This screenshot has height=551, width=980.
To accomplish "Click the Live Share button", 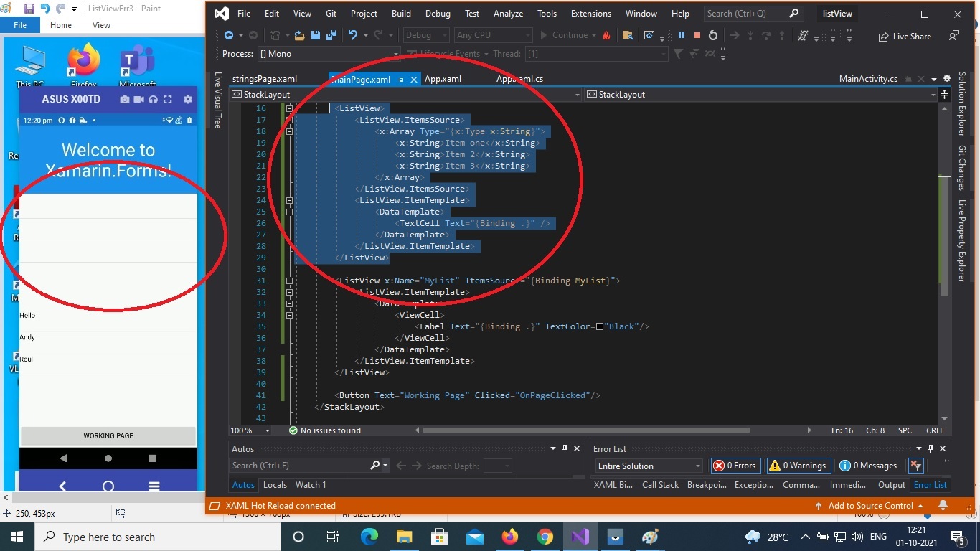I will tap(905, 36).
